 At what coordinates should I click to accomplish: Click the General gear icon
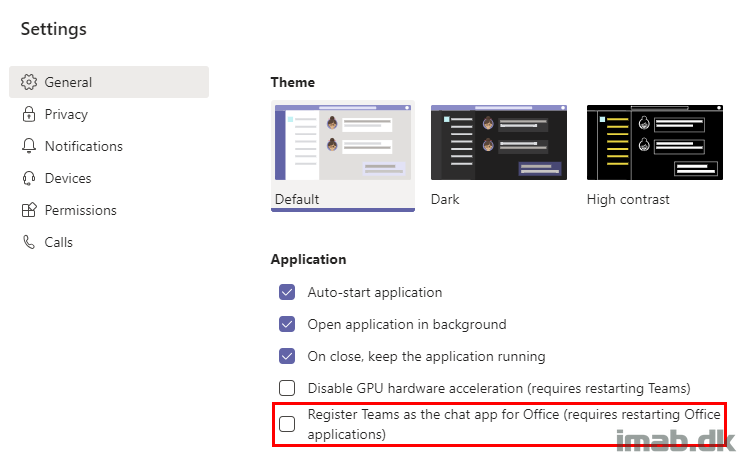point(29,82)
